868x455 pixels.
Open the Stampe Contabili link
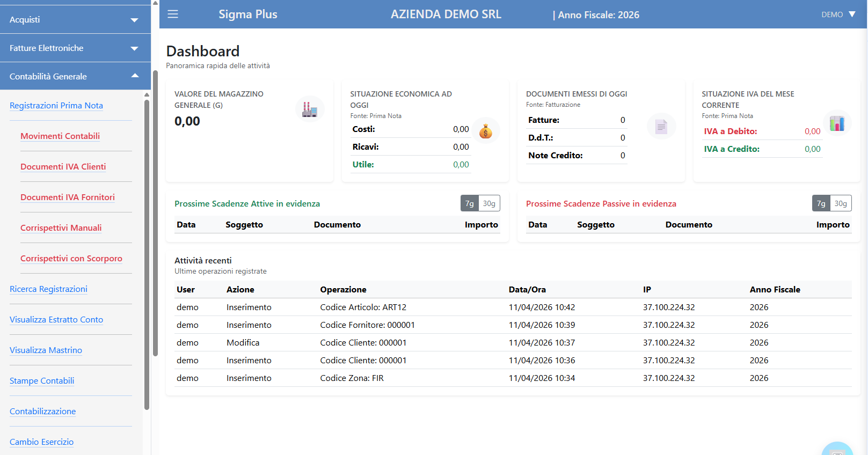(42, 381)
